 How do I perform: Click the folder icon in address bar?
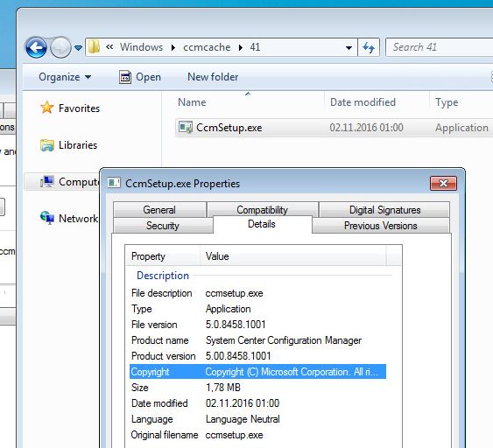click(94, 47)
